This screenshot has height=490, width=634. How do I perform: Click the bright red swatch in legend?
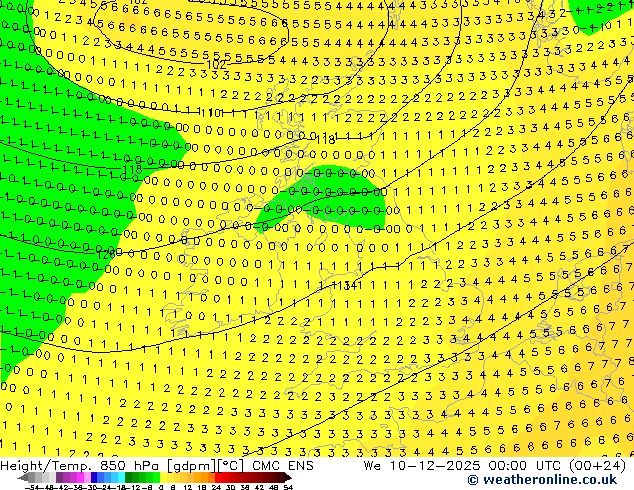(x=218, y=478)
